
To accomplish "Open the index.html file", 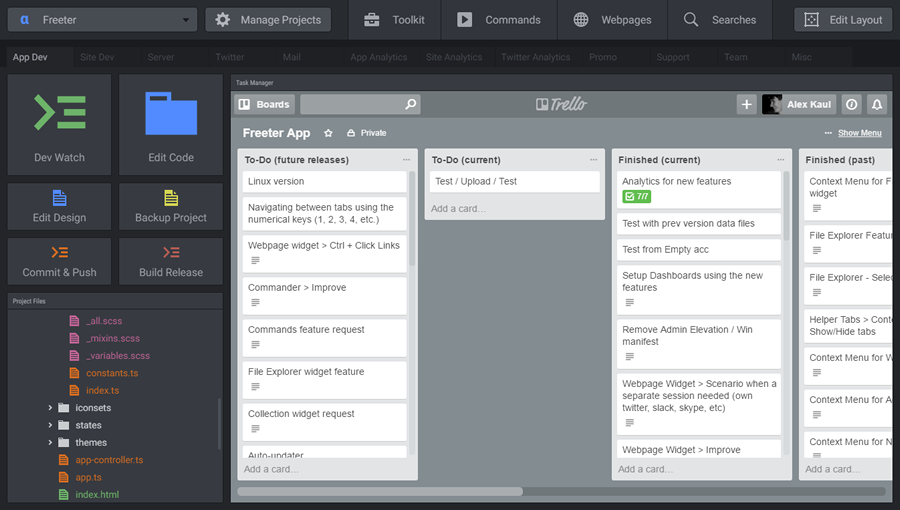I will 97,495.
